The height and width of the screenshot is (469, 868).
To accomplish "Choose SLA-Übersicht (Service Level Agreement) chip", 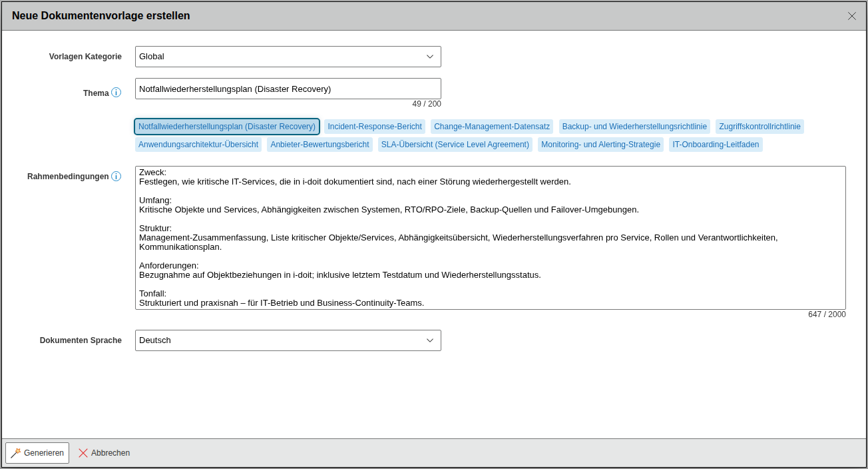I will (455, 145).
